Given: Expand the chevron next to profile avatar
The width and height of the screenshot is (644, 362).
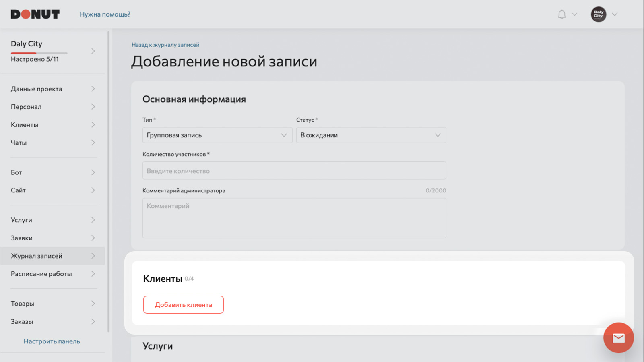Looking at the screenshot, I should 615,14.
